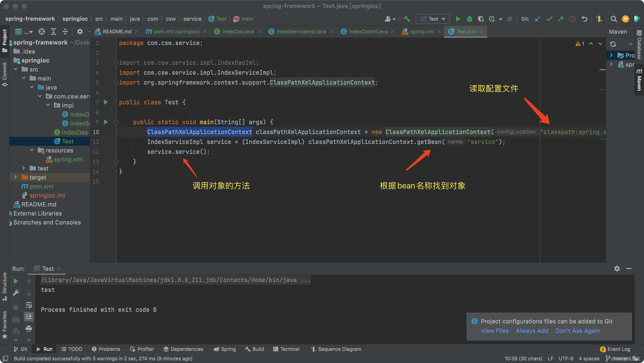Click Git update project arrow
This screenshot has width=644, height=363.
click(537, 19)
